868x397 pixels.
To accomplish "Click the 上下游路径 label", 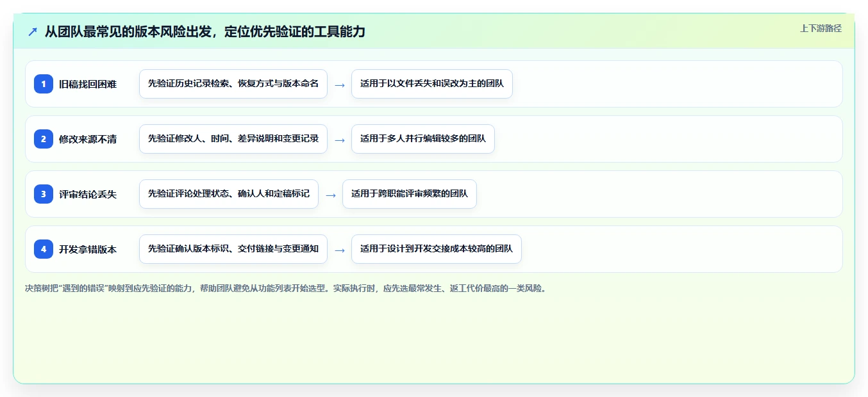I will [821, 29].
